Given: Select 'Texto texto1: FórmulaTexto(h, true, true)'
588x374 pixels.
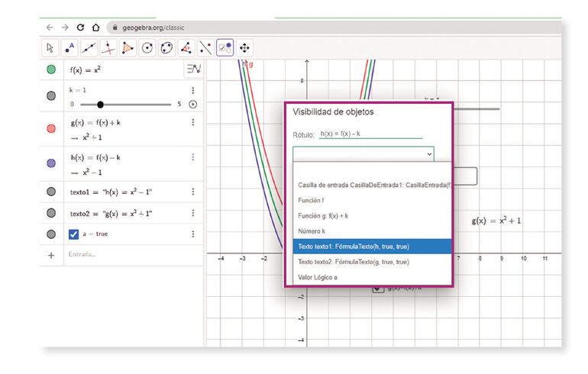Looking at the screenshot, I should pyautogui.click(x=372, y=247).
